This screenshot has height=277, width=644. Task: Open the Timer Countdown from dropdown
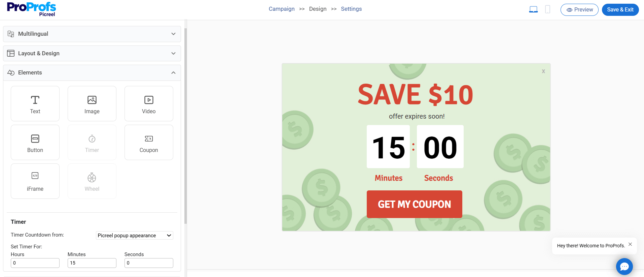point(134,235)
